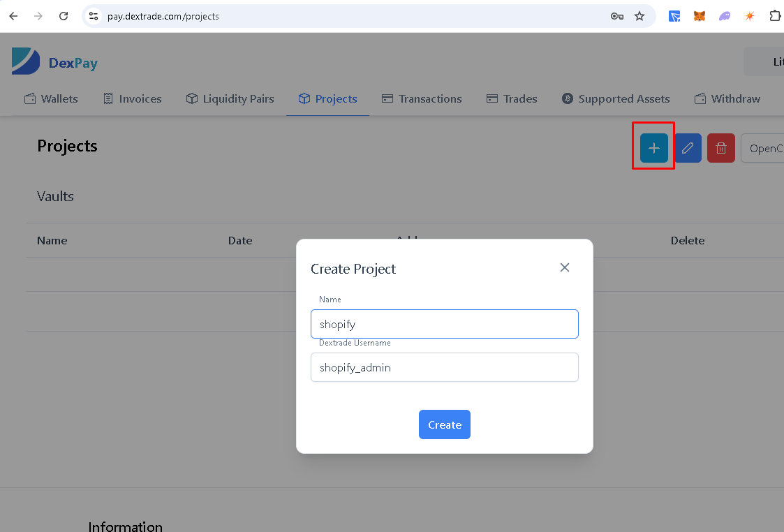The height and width of the screenshot is (532, 784).
Task: Open MetaMask fox extension
Action: (x=699, y=16)
